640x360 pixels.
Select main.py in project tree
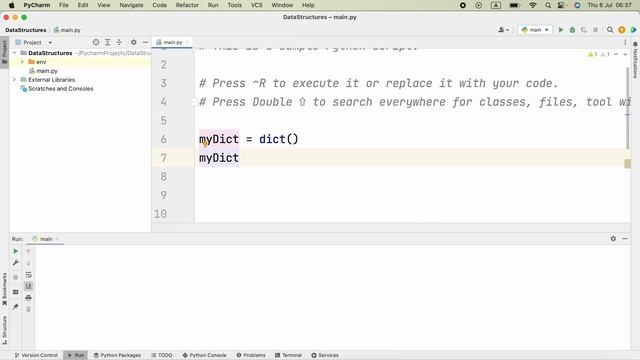pos(47,71)
